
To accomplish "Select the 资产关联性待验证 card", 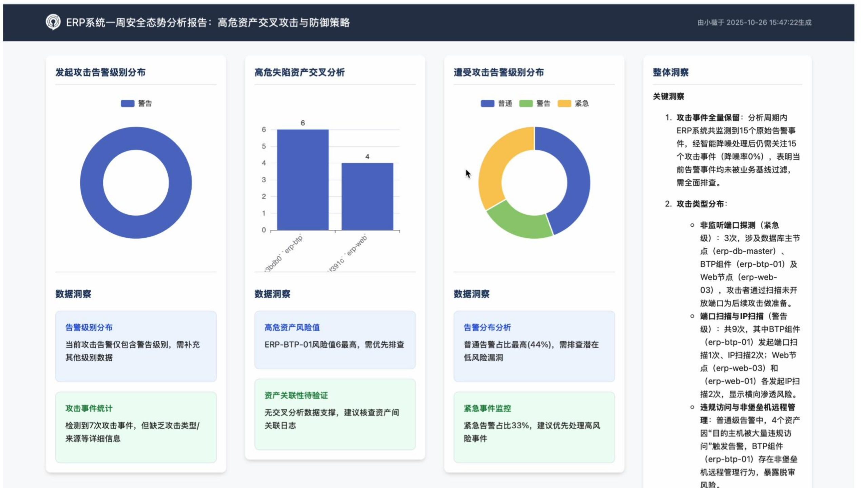I will [335, 414].
